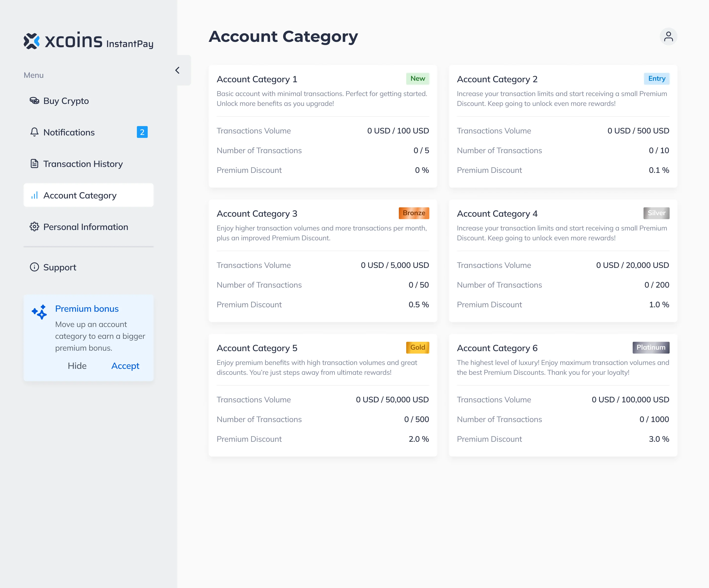Click the Silver badge
709x588 pixels.
tap(656, 213)
